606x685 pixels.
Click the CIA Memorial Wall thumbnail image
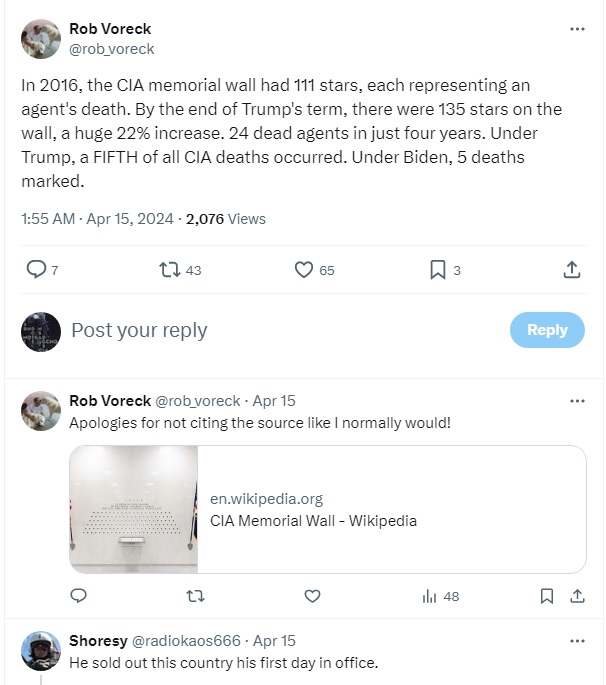click(x=134, y=510)
